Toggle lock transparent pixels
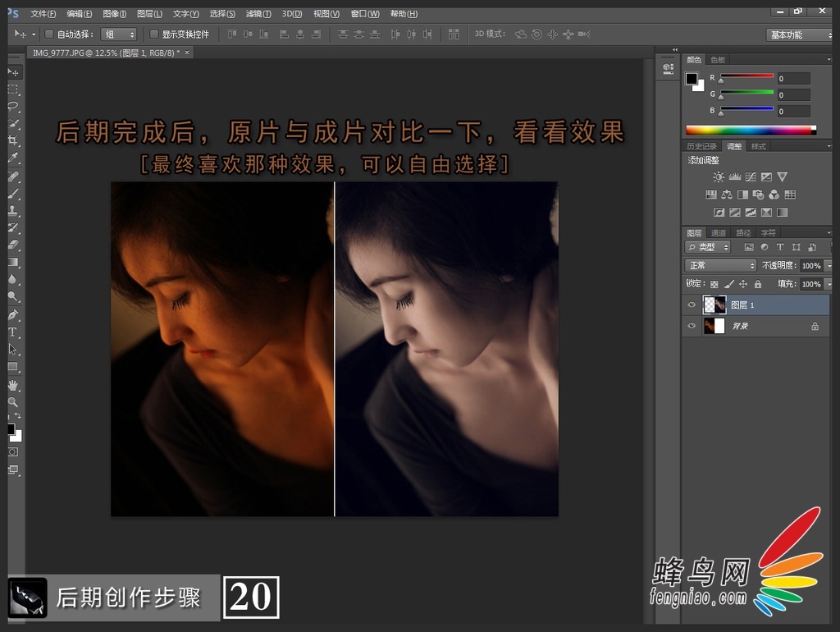This screenshot has height=632, width=840. pyautogui.click(x=714, y=284)
